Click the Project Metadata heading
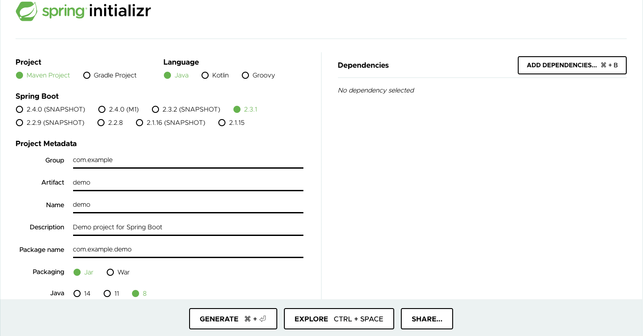The height and width of the screenshot is (336, 644). pyautogui.click(x=46, y=143)
